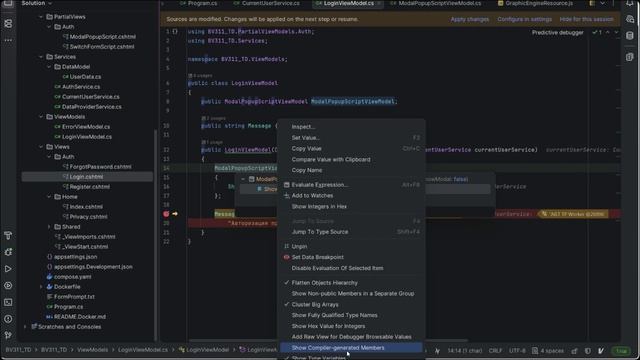The height and width of the screenshot is (360, 640).
Task: Open the Services tool window icon
Action: [8, 286]
